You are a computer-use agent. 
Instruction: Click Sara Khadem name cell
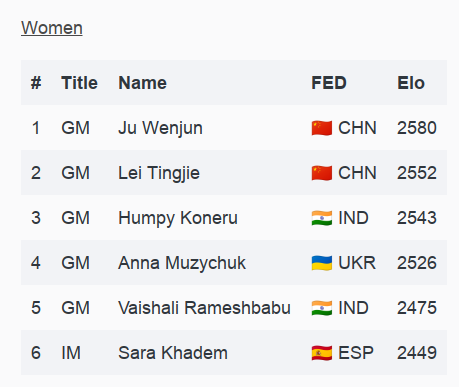(173, 353)
